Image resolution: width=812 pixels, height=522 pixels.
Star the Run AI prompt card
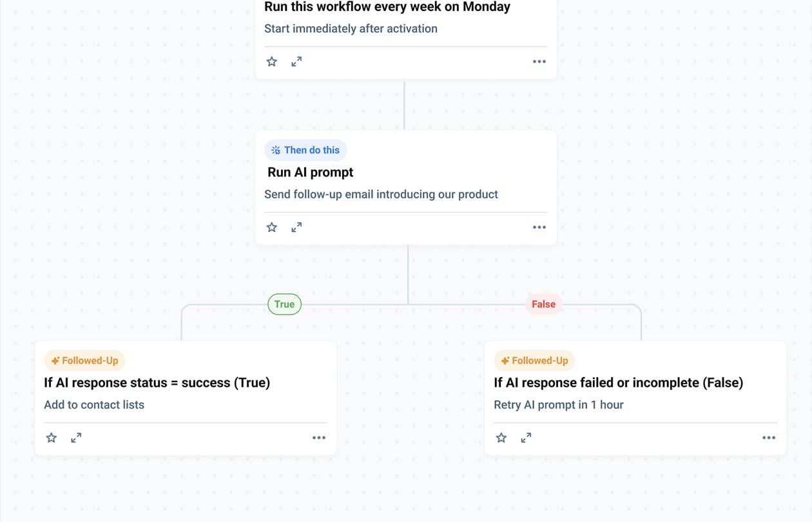click(272, 227)
